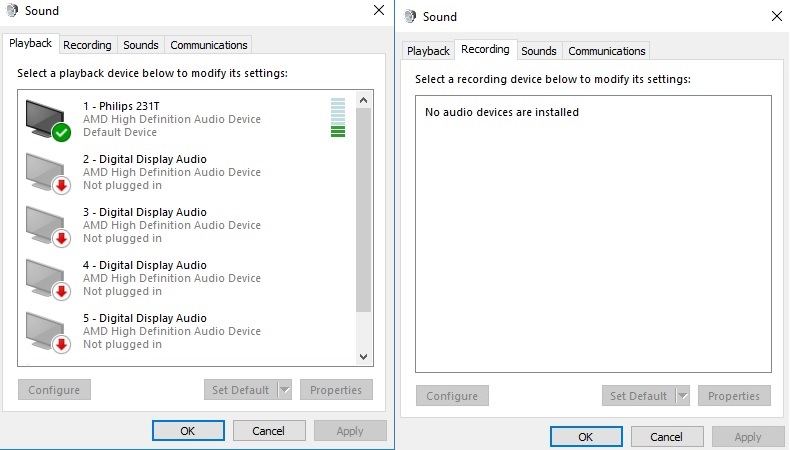Select the Philips 231T monitor icon
The width and height of the screenshot is (790, 450).
(48, 120)
